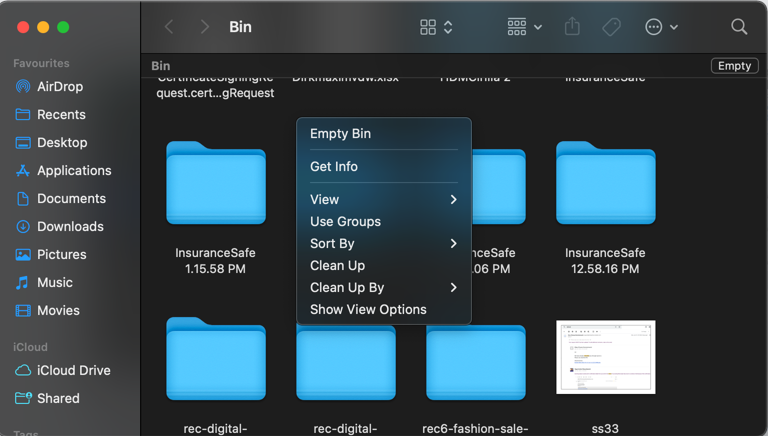Click the icon view grid button

click(428, 27)
